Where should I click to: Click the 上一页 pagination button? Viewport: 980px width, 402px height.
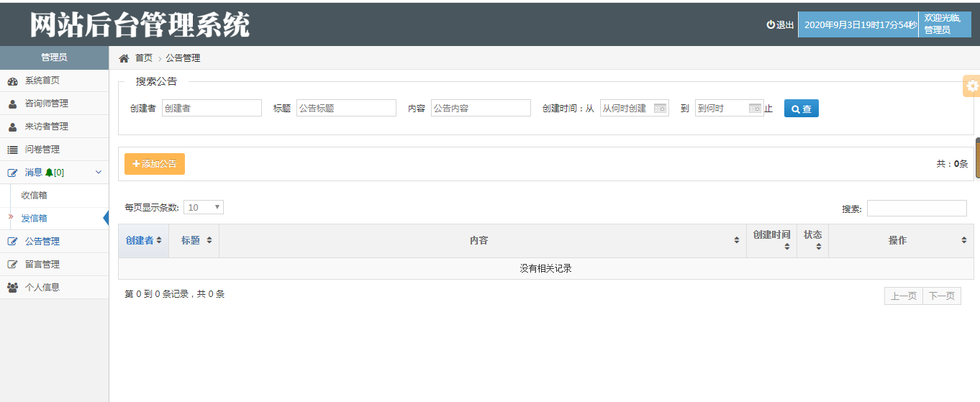904,296
